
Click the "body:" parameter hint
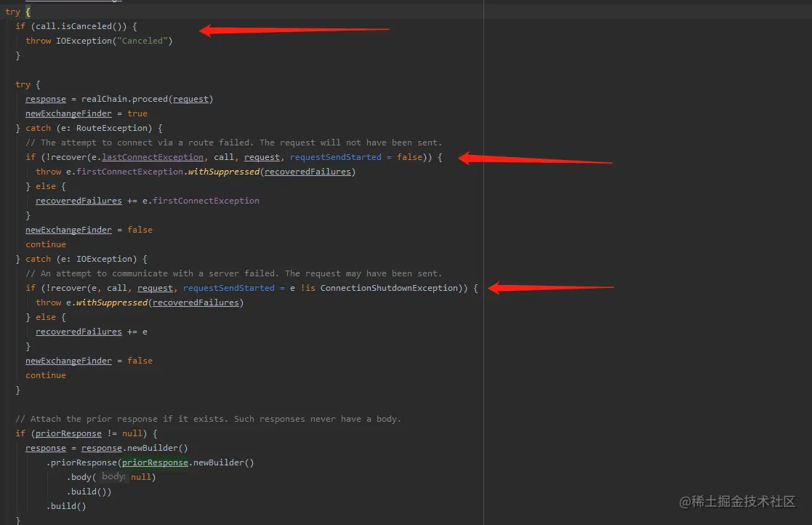click(x=113, y=476)
